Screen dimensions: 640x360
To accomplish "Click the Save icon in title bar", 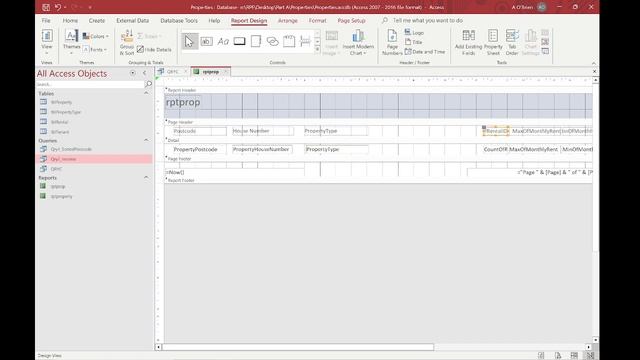I will point(46,7).
